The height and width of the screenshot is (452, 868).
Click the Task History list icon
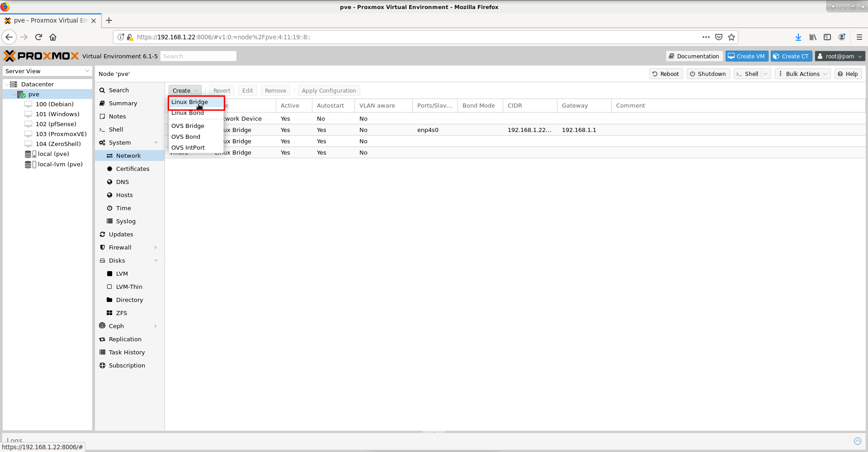pos(102,353)
